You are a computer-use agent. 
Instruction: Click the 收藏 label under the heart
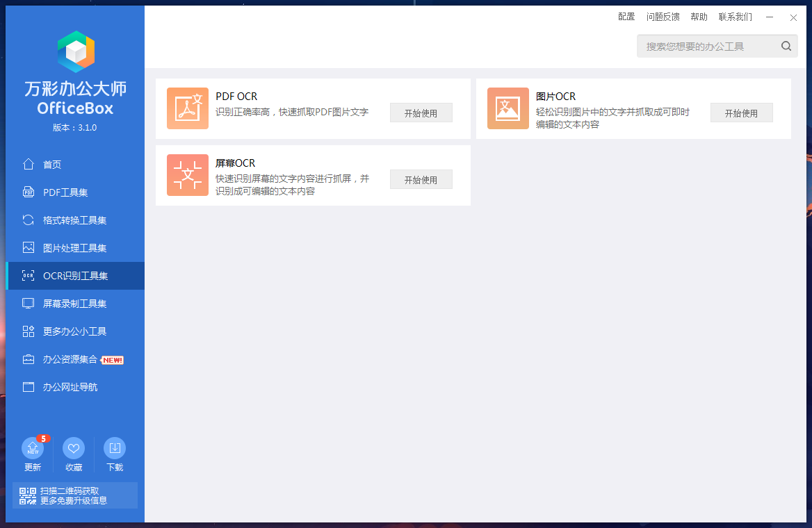coord(74,468)
